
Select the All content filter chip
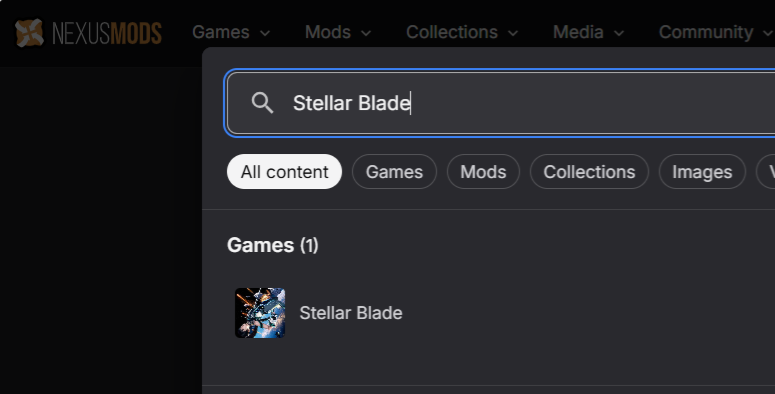(284, 172)
